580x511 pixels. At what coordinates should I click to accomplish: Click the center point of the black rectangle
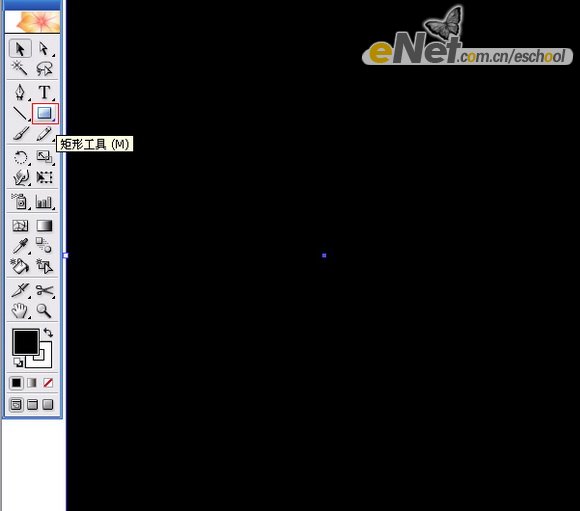point(324,255)
